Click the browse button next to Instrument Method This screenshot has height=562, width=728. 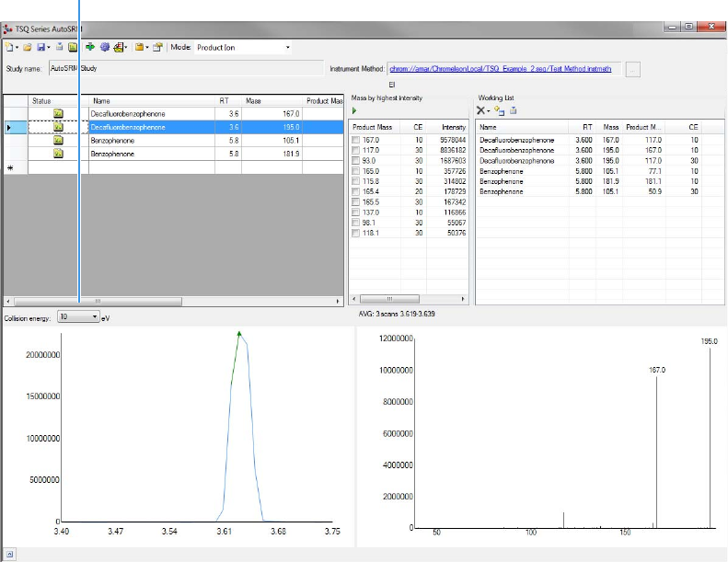pos(632,69)
